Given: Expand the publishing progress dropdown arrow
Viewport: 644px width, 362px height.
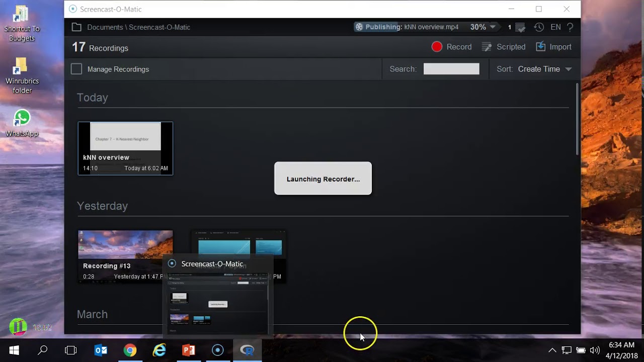Looking at the screenshot, I should [493, 27].
